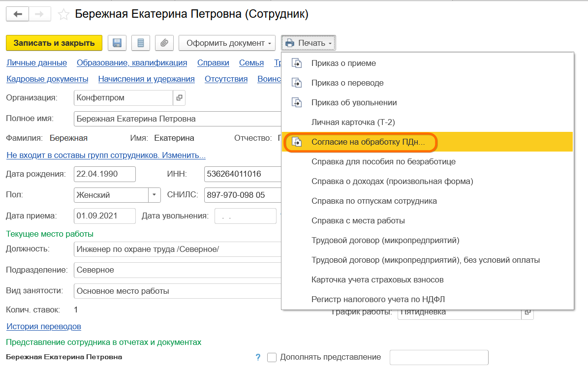Collapse the Печать dropdown menu
Viewport: 588px width, 371px height.
point(309,43)
